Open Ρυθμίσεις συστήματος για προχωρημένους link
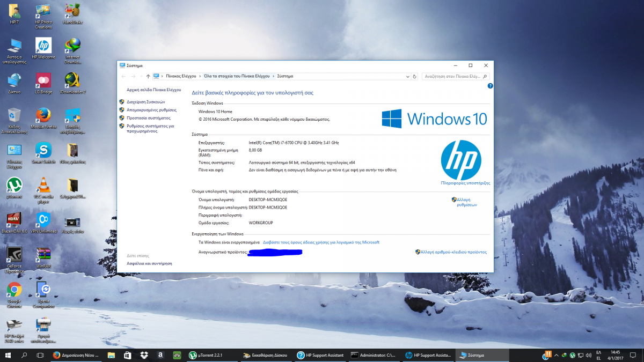644x362 pixels. [151, 129]
